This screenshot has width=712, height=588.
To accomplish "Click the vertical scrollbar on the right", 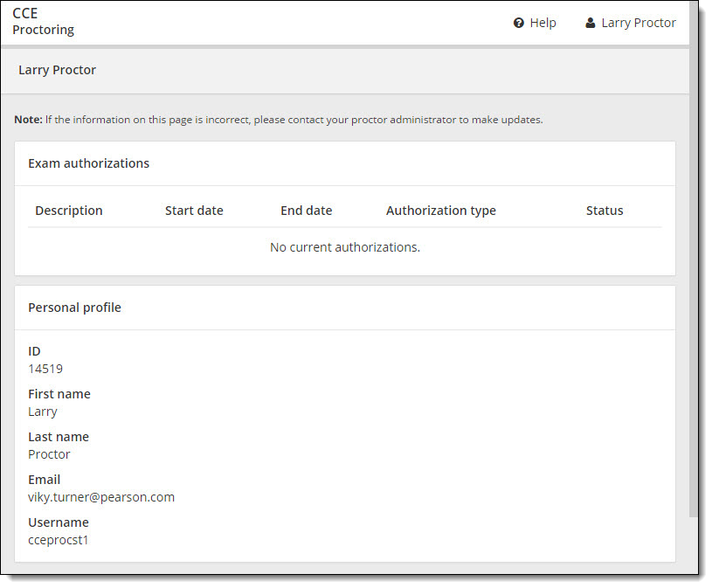I will (x=694, y=262).
